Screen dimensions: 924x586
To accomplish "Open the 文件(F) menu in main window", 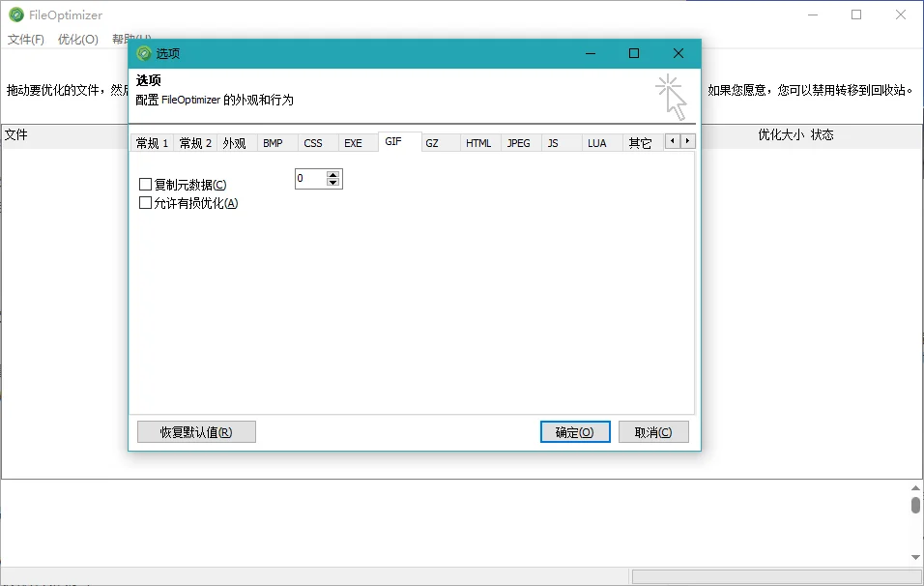I will (26, 40).
